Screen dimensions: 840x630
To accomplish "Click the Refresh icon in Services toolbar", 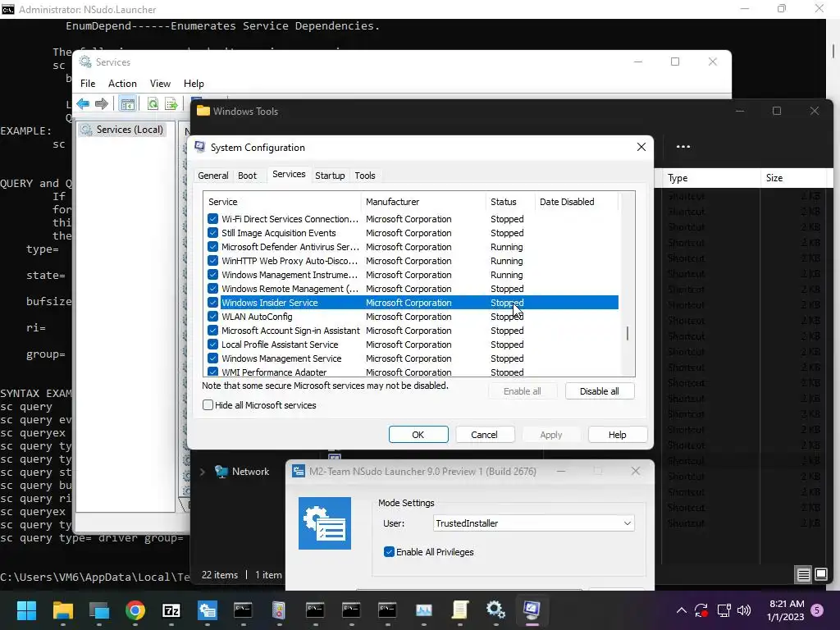I will click(x=153, y=104).
